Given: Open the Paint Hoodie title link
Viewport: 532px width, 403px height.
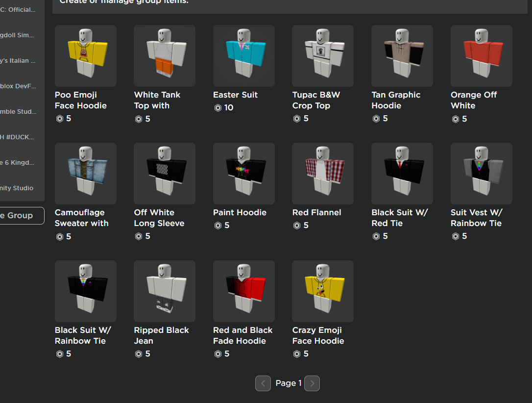Looking at the screenshot, I should coord(240,213).
